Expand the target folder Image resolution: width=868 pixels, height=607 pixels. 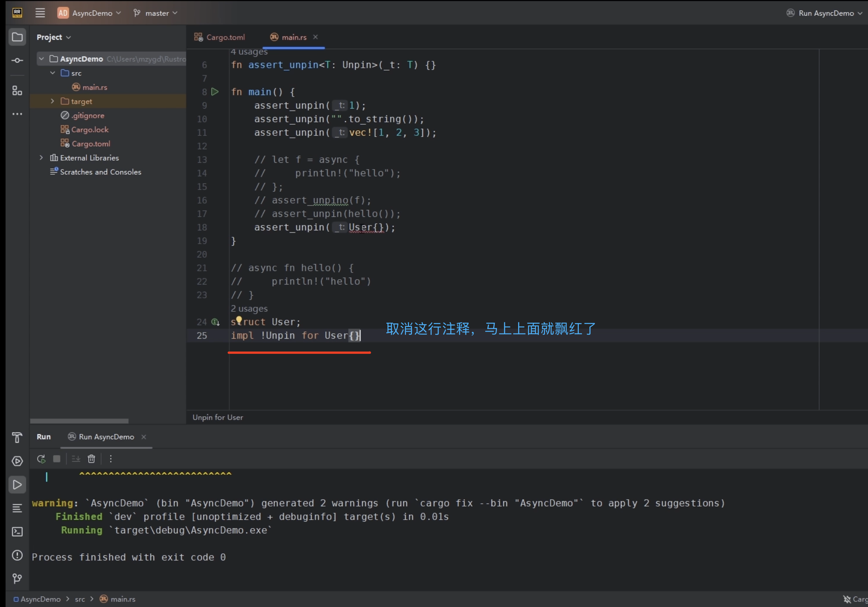click(x=53, y=101)
